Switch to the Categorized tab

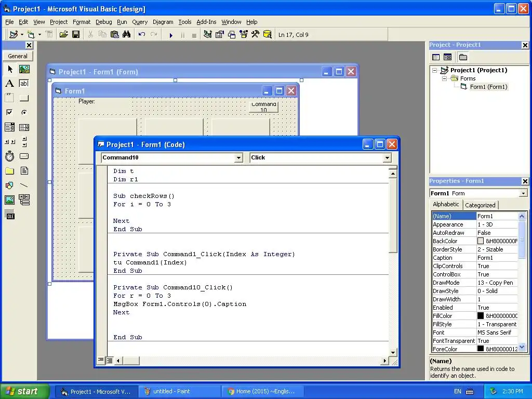(480, 205)
